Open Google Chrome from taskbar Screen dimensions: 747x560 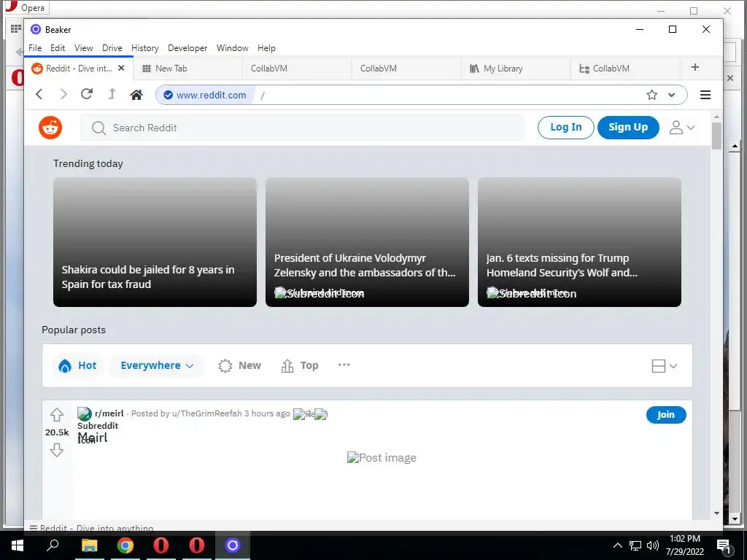(x=125, y=545)
